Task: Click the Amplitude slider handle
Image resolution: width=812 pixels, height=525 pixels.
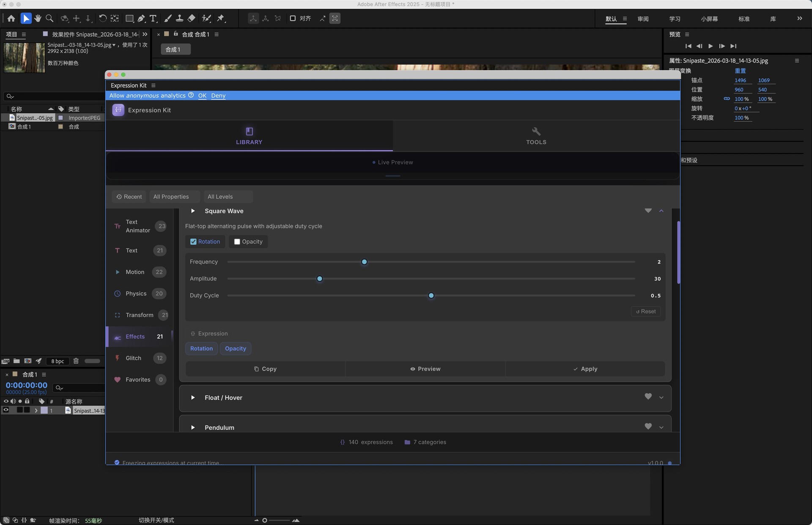Action: point(320,279)
